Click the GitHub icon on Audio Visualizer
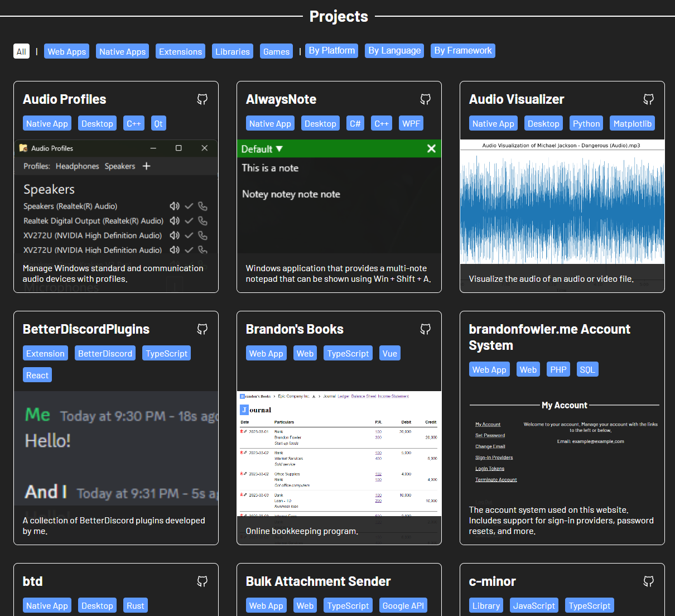Viewport: 675px width, 616px height. [649, 99]
